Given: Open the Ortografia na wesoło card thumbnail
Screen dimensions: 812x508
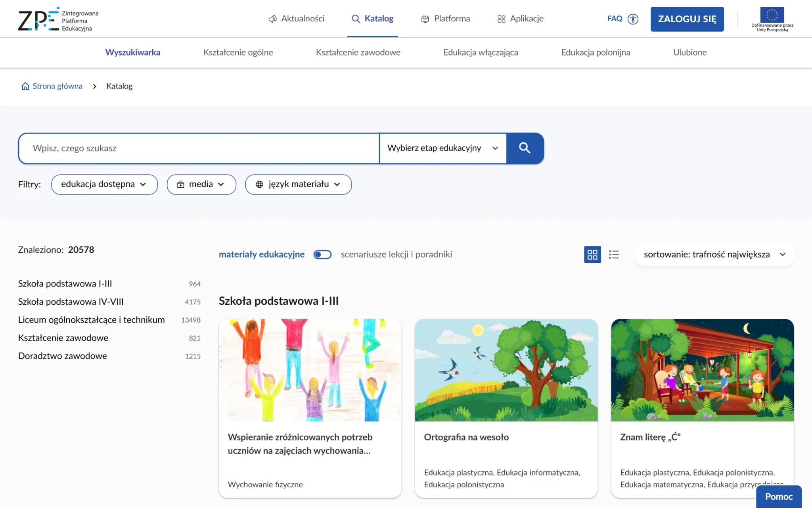Looking at the screenshot, I should click(506, 370).
